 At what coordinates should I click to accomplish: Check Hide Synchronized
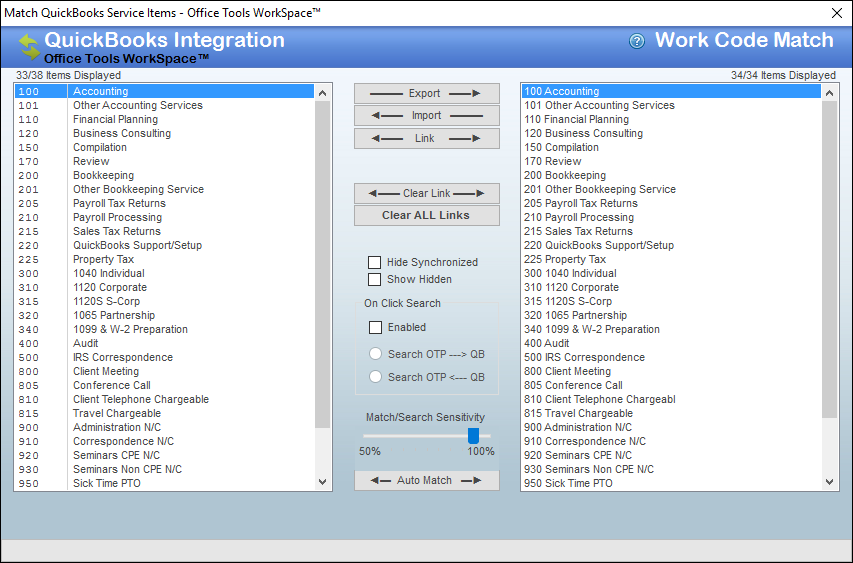click(x=374, y=262)
